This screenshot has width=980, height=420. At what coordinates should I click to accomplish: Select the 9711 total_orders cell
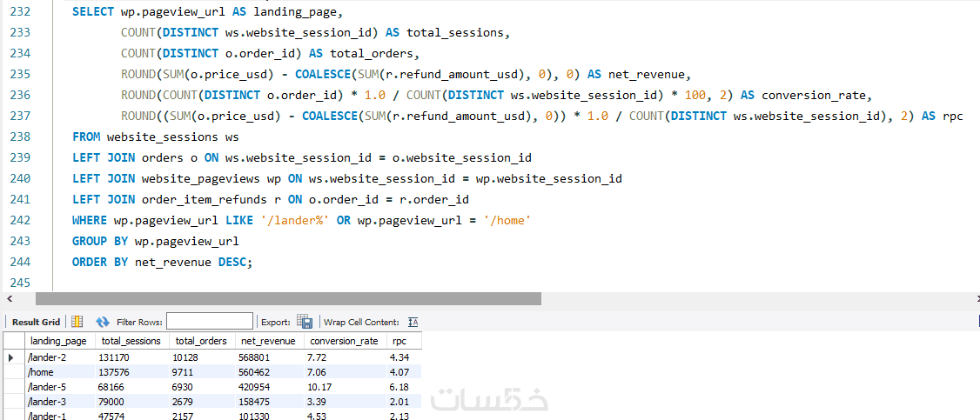click(x=203, y=371)
